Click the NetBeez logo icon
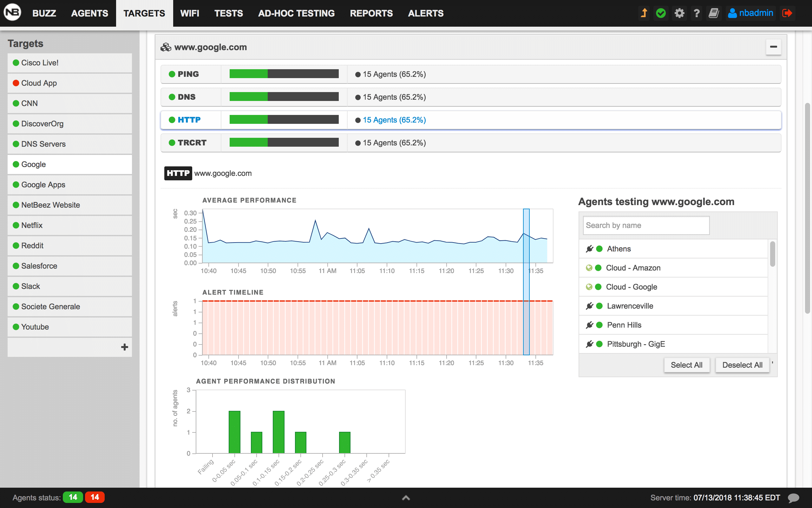Image resolution: width=812 pixels, height=508 pixels. coord(12,13)
